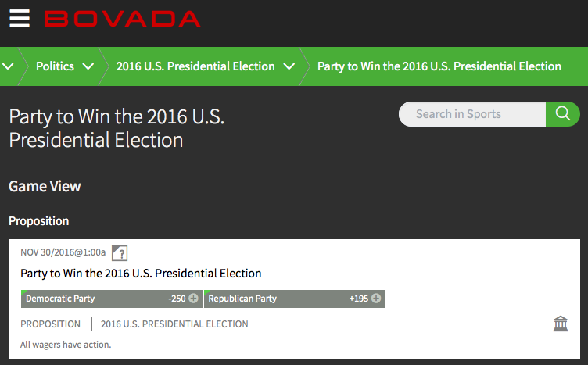
Task: Focus the Search in Sports field
Action: pyautogui.click(x=472, y=114)
